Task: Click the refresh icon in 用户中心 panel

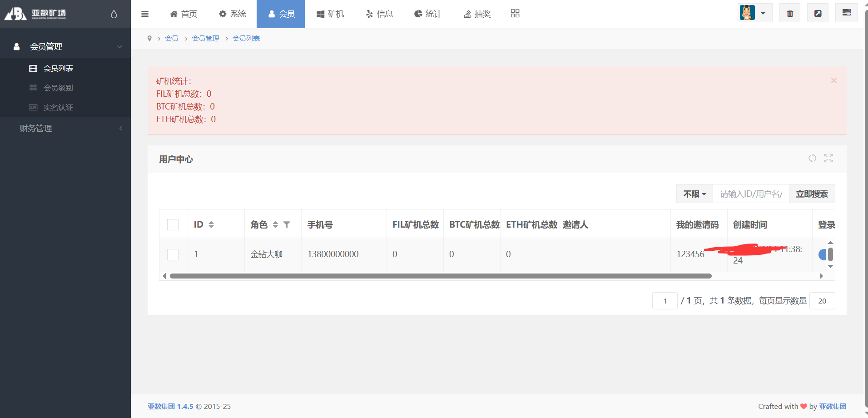Action: (812, 158)
